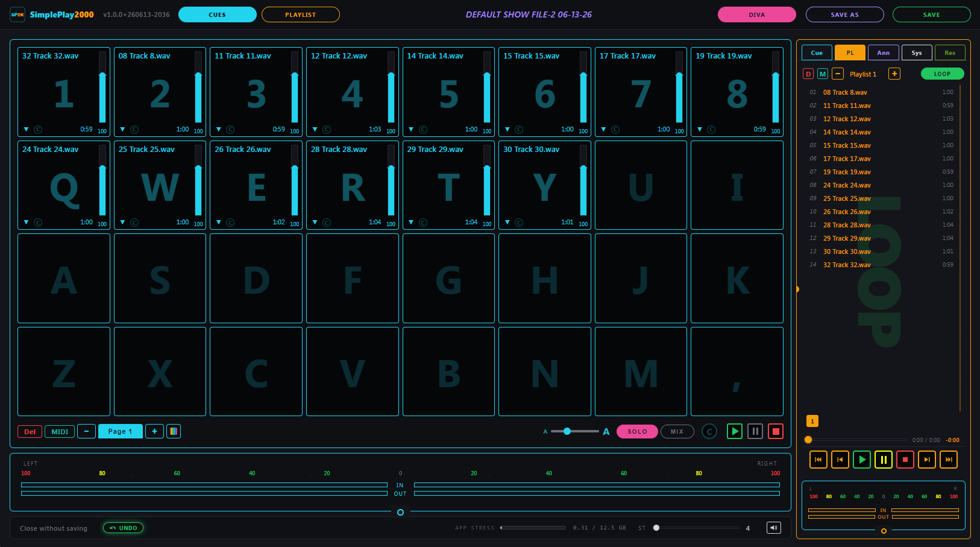980x547 pixels.
Task: Click the C icon on cue pad R
Action: click(327, 223)
